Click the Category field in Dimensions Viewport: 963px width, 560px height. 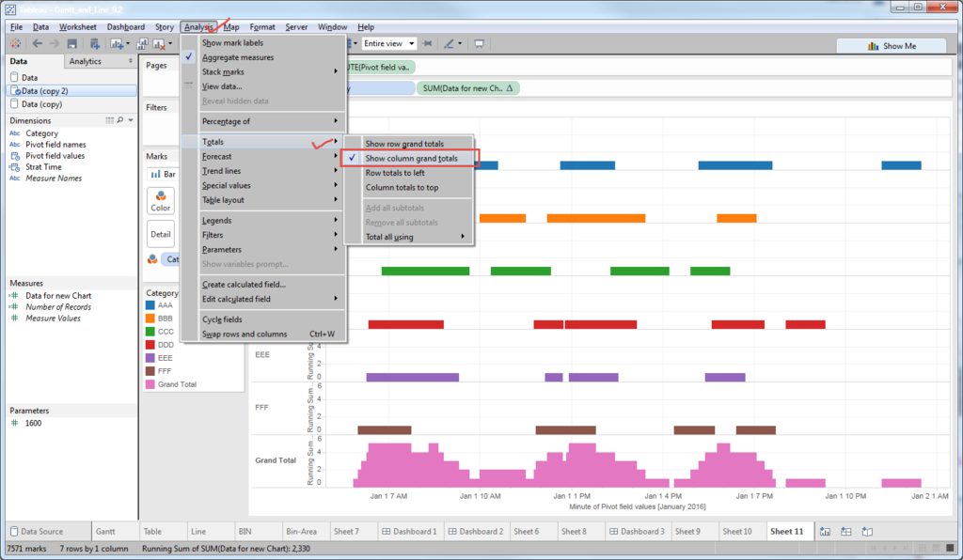41,133
